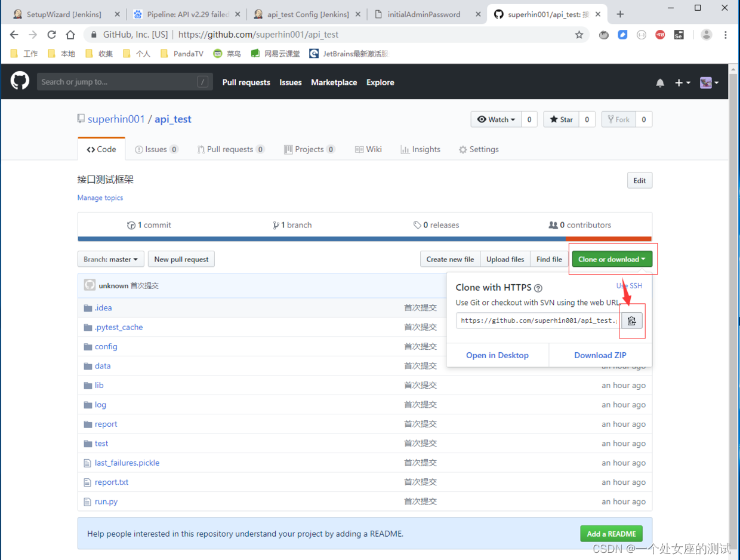Edit the repository description

pos(640,180)
